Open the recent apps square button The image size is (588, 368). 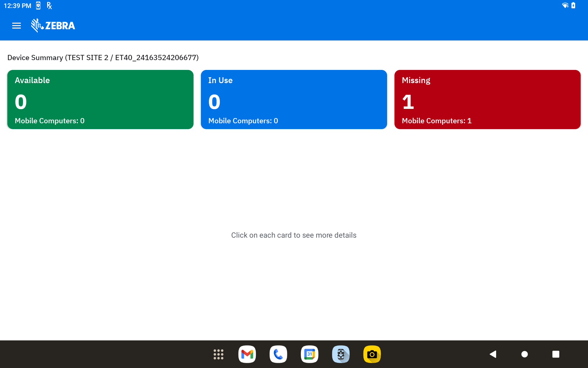(556, 354)
